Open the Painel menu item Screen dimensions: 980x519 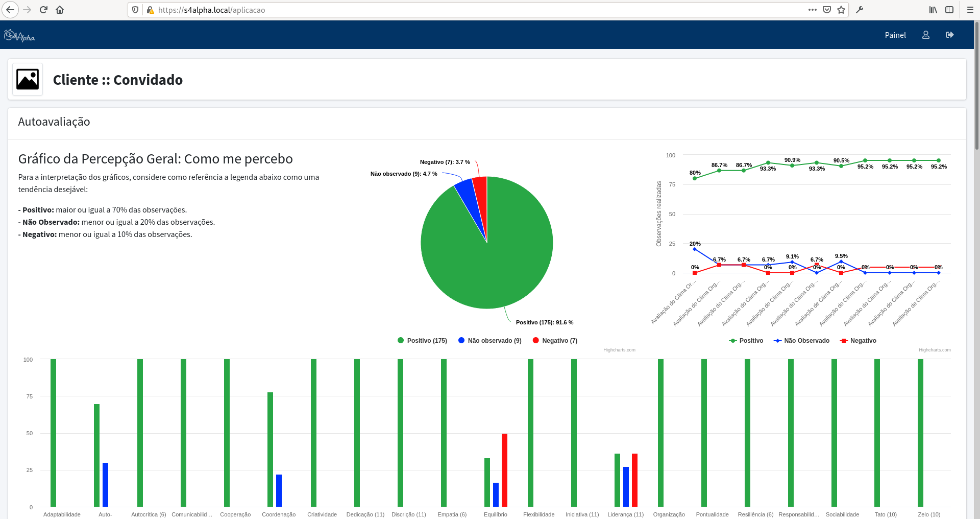click(x=895, y=35)
